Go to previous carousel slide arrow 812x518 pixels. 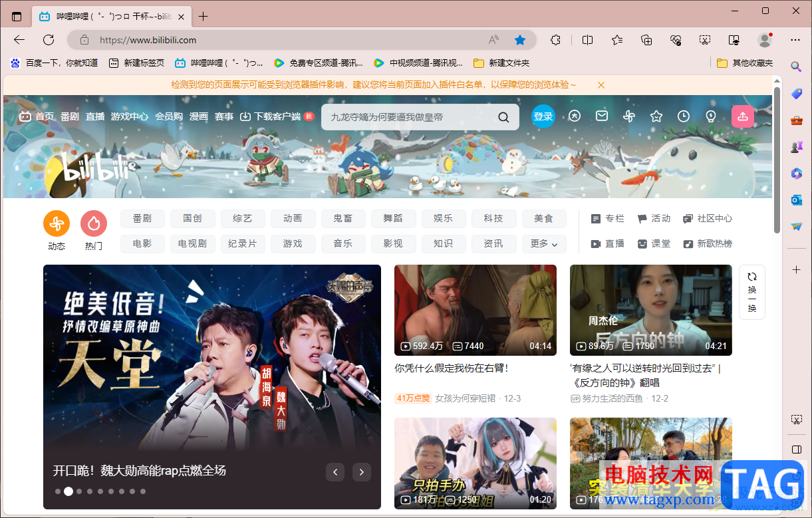(x=335, y=472)
